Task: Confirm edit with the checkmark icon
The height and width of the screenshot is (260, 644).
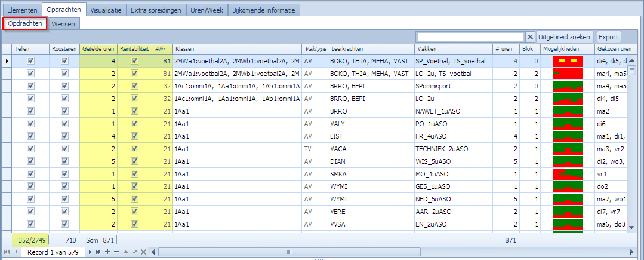Action: click(x=135, y=252)
